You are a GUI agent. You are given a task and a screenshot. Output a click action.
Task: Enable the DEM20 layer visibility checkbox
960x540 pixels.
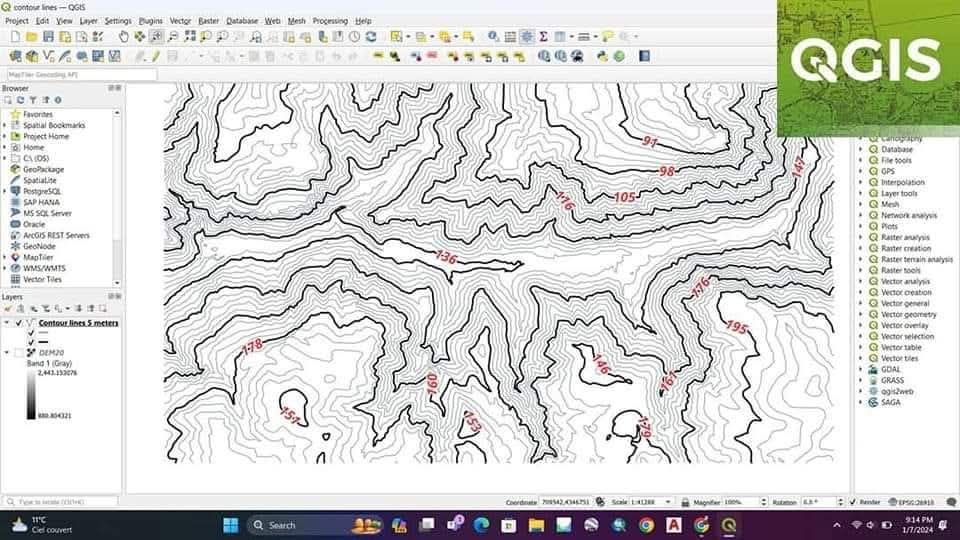(18, 353)
